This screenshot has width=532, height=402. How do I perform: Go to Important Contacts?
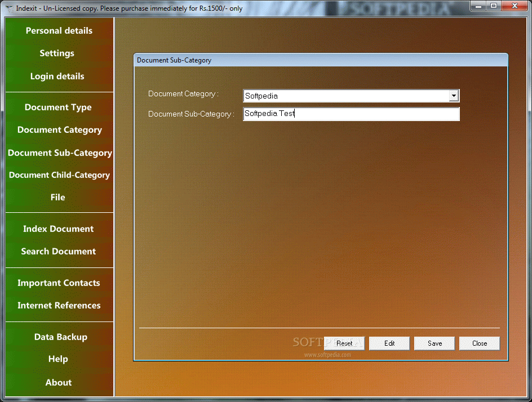tap(59, 283)
